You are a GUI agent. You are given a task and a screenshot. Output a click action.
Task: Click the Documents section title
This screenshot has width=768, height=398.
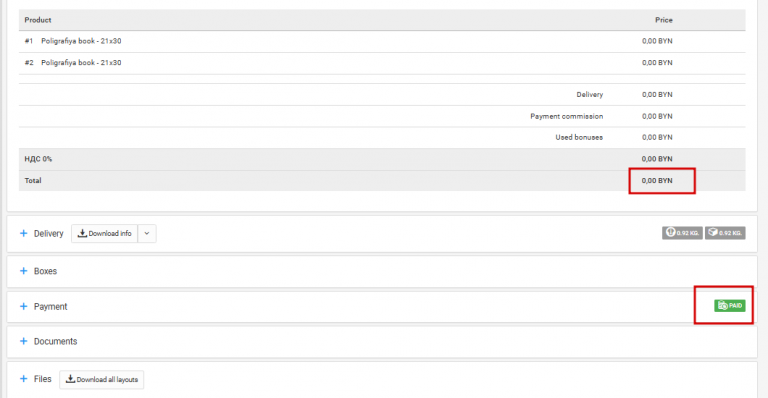coord(55,341)
